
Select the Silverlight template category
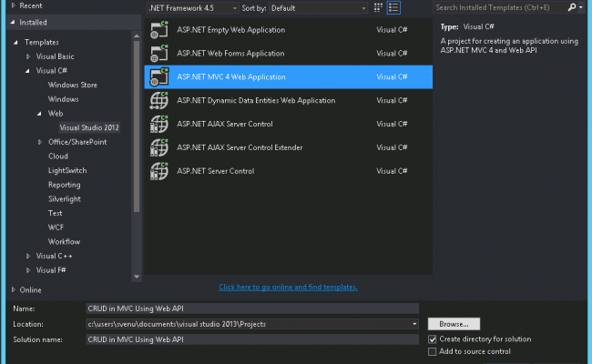(64, 198)
